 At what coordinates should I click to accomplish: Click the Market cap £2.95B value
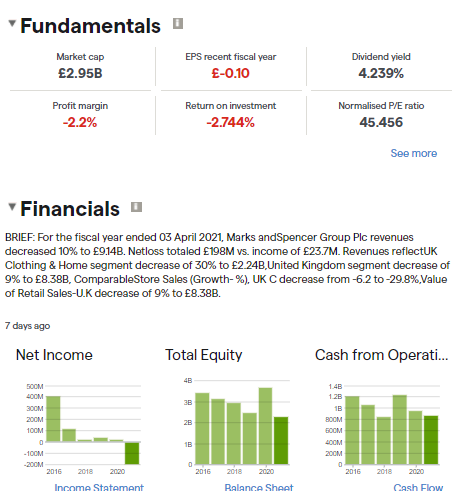[x=80, y=73]
